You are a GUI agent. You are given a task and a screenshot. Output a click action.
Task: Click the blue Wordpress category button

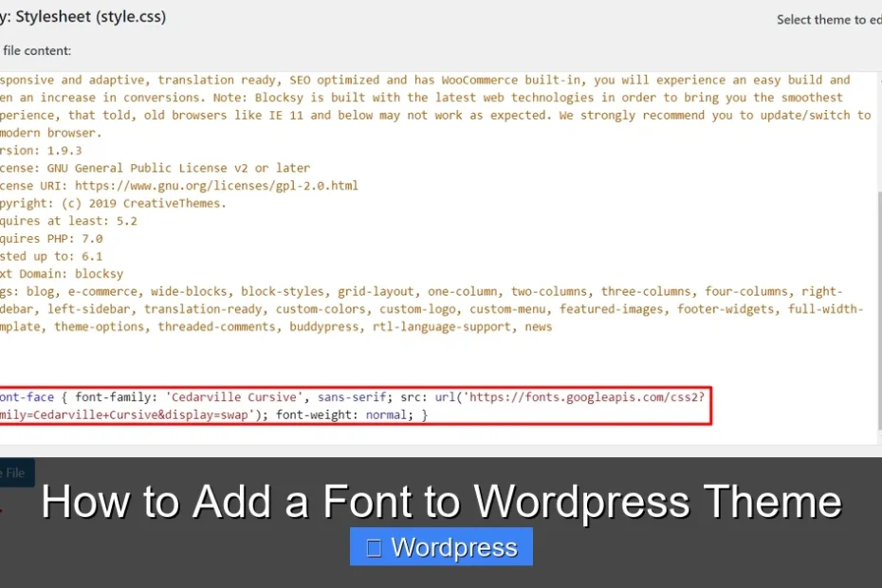[441, 546]
